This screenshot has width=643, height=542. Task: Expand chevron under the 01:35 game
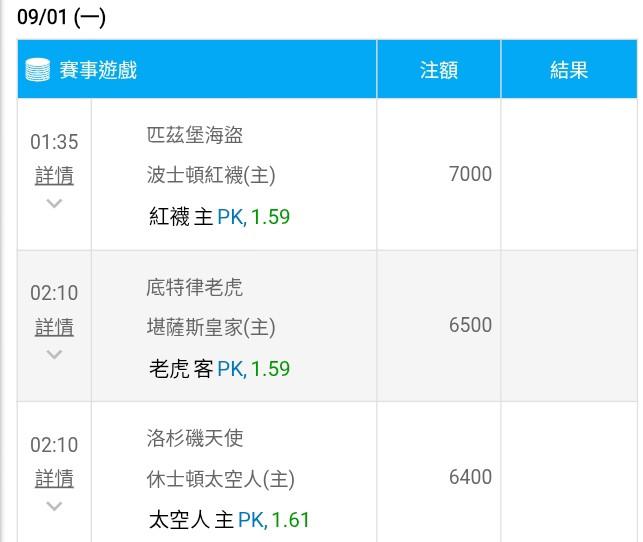coord(54,203)
